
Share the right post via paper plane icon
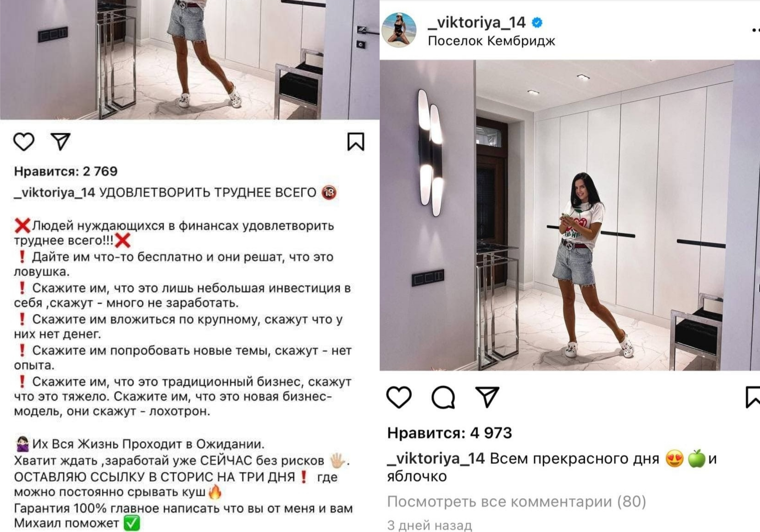487,397
